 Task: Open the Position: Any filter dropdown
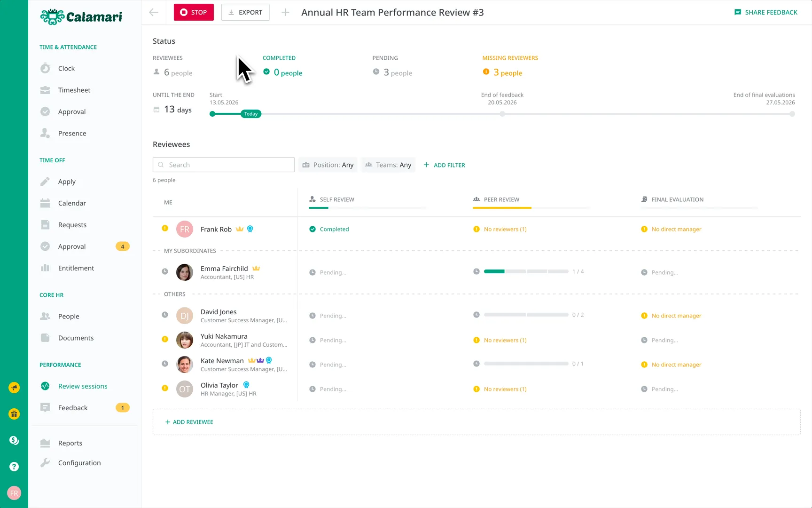click(328, 165)
